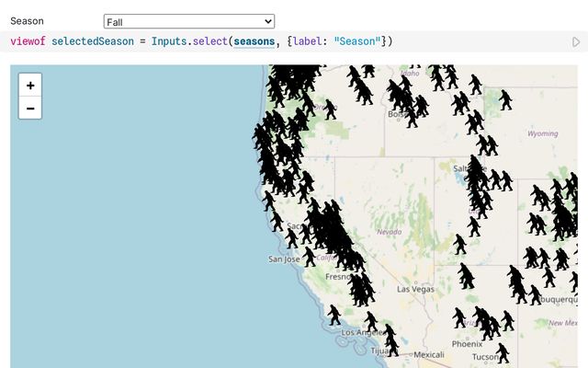Click the Season label text
The image size is (588, 368).
pyautogui.click(x=27, y=21)
